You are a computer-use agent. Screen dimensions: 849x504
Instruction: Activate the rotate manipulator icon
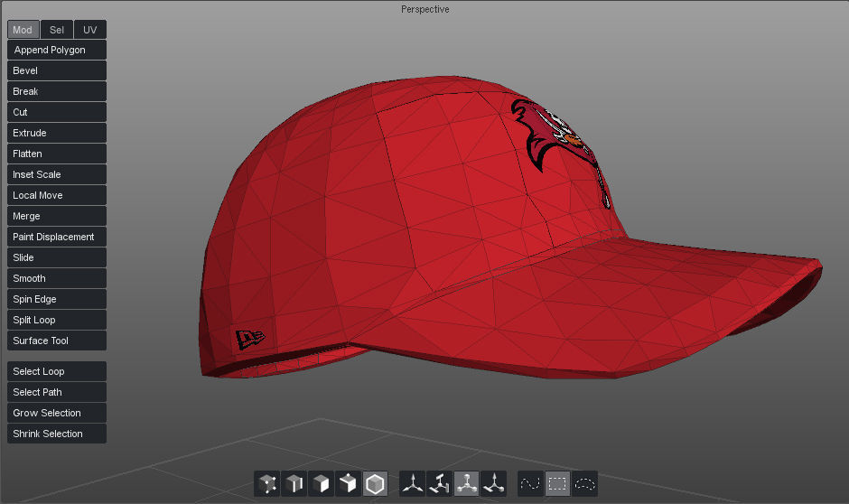pos(440,484)
